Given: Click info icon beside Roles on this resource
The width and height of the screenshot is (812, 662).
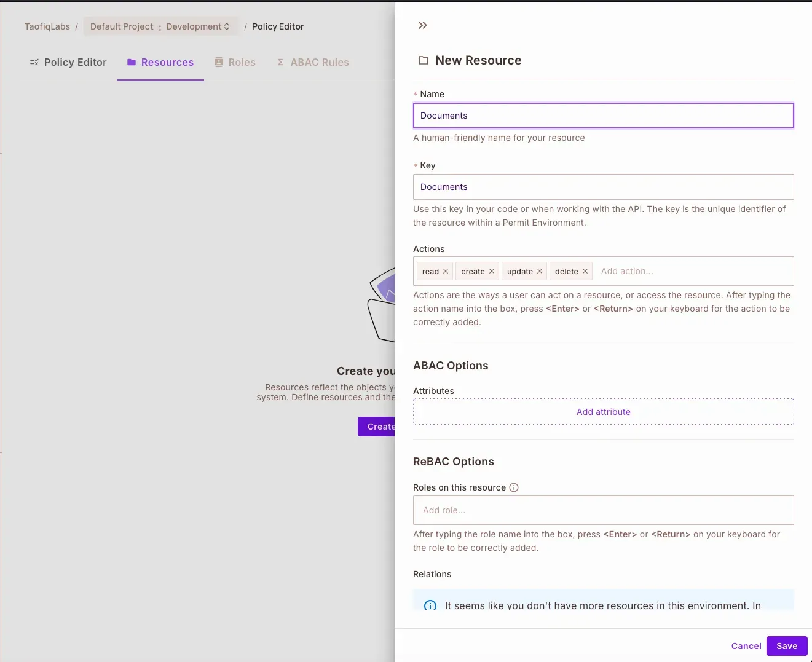Looking at the screenshot, I should pyautogui.click(x=514, y=487).
